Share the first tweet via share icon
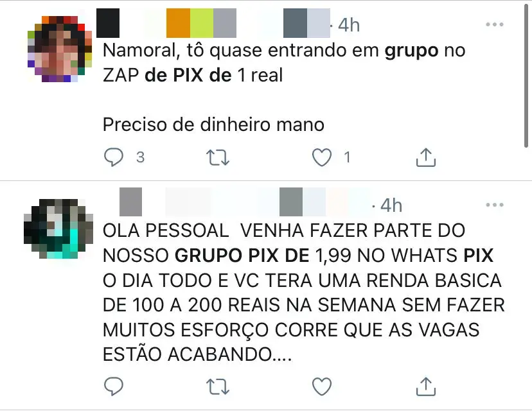Image resolution: width=532 pixels, height=416 pixels. (x=426, y=157)
